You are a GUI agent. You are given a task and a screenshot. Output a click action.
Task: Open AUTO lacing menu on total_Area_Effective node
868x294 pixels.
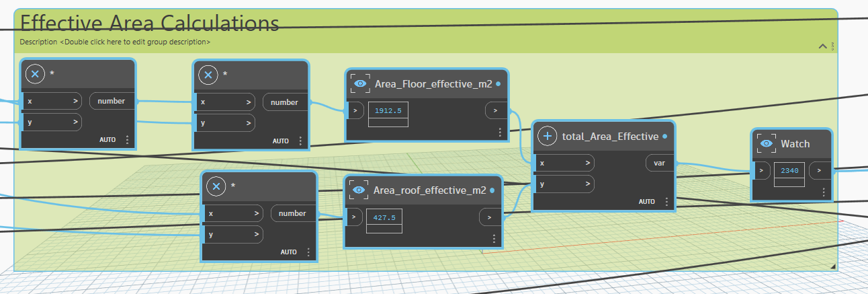pyautogui.click(x=647, y=202)
